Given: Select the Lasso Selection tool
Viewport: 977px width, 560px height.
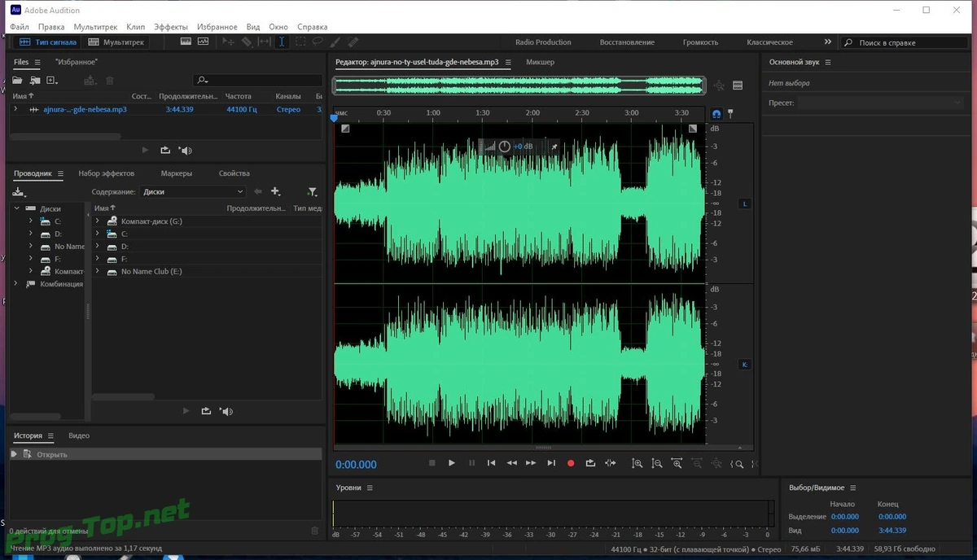Looking at the screenshot, I should coord(318,42).
